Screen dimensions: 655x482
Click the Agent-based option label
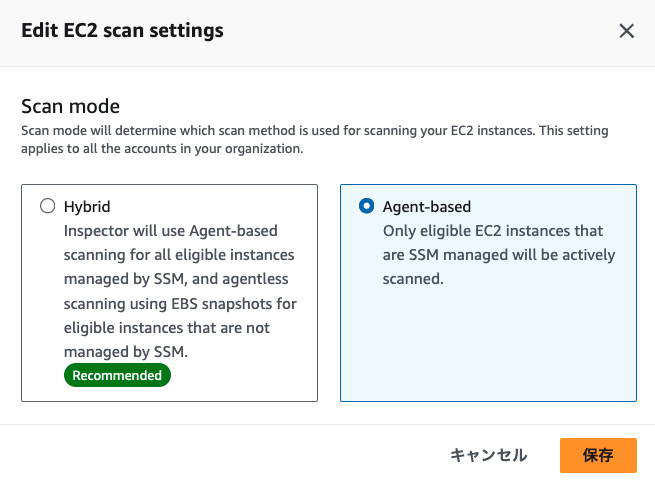(x=426, y=207)
